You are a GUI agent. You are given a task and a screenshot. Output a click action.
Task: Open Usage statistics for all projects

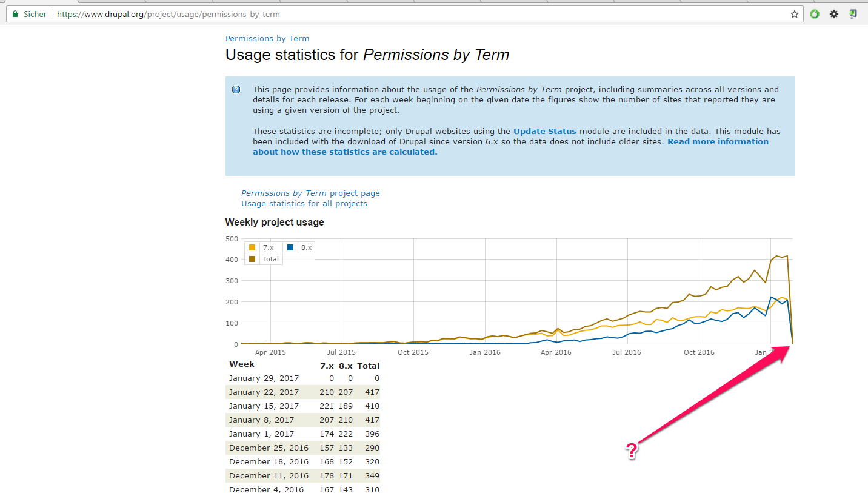(x=304, y=203)
